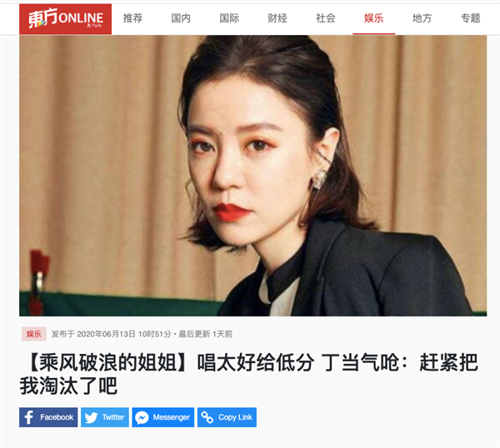500x448 pixels.
Task: Click the Twitter bird icon
Action: [91, 417]
